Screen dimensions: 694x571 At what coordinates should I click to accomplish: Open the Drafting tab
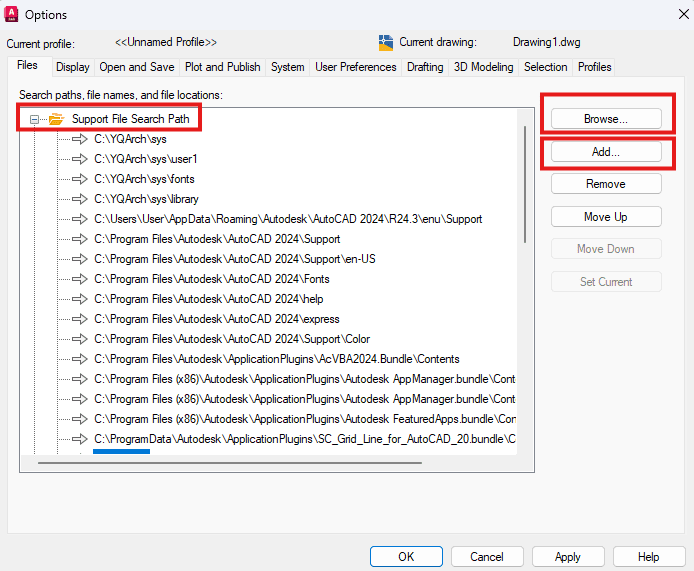pyautogui.click(x=425, y=67)
